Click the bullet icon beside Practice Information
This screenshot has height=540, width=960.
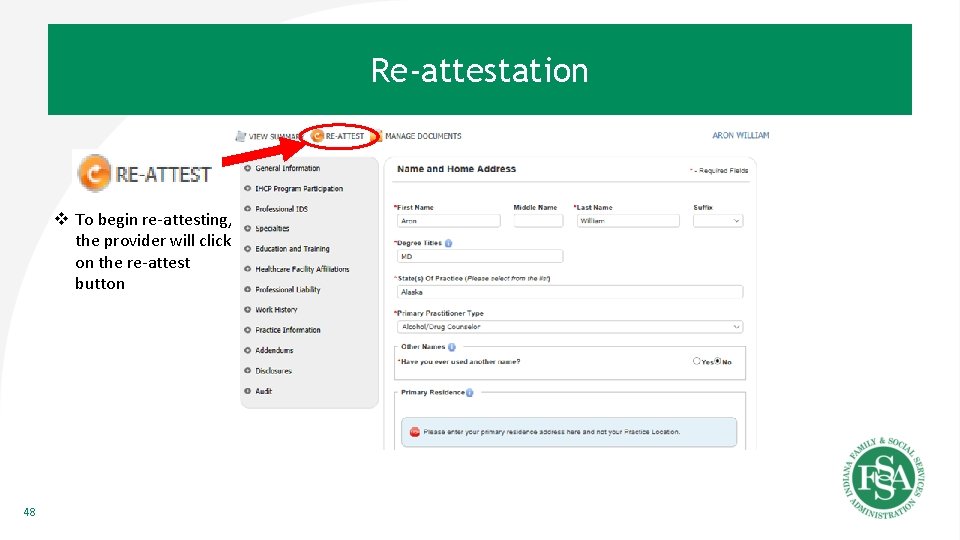(x=247, y=330)
